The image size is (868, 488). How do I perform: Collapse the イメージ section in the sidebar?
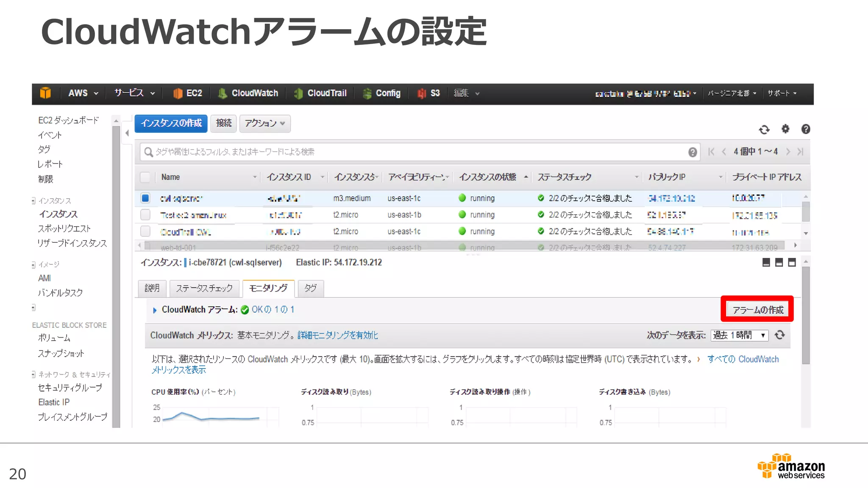pos(33,265)
